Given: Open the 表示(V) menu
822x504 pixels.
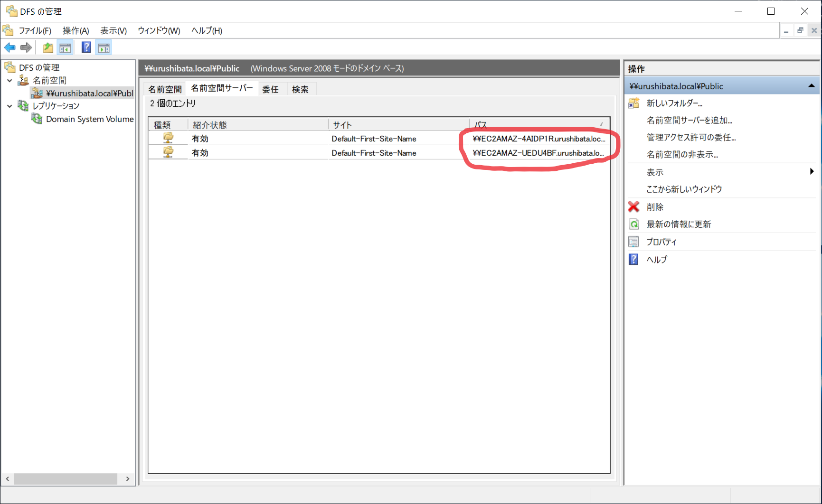Looking at the screenshot, I should click(113, 31).
